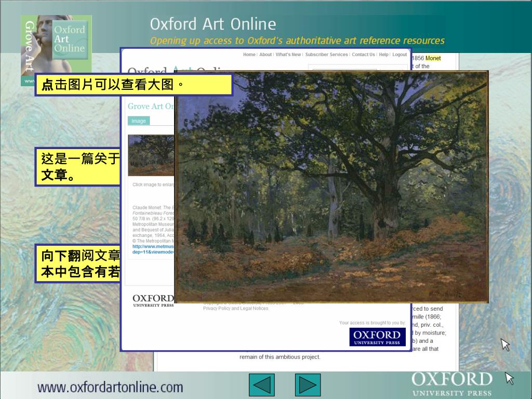This screenshot has width=532, height=399.
Task: Click the Grove Art Online page heading
Action: click(151, 106)
